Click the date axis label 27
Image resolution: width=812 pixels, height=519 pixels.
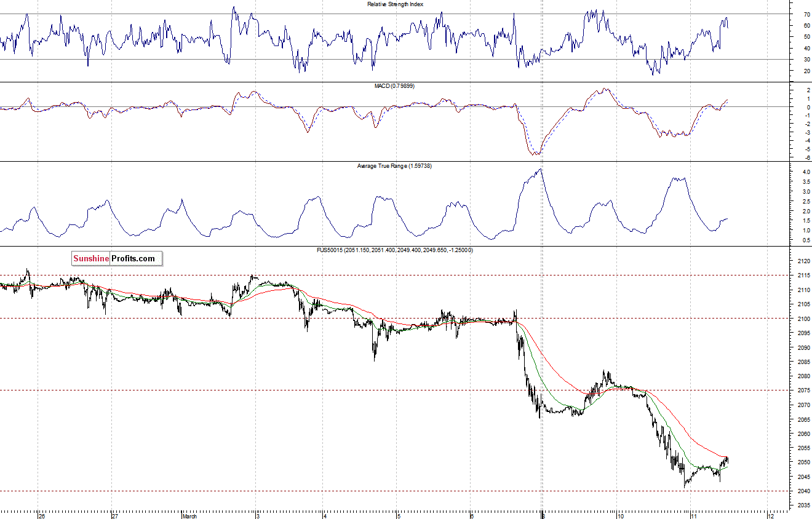pos(114,516)
